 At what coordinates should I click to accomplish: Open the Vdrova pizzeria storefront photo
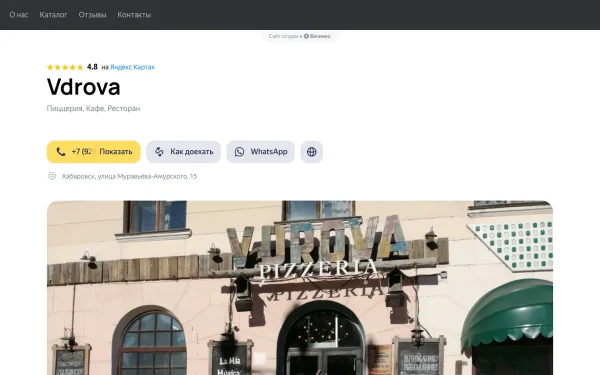300,288
